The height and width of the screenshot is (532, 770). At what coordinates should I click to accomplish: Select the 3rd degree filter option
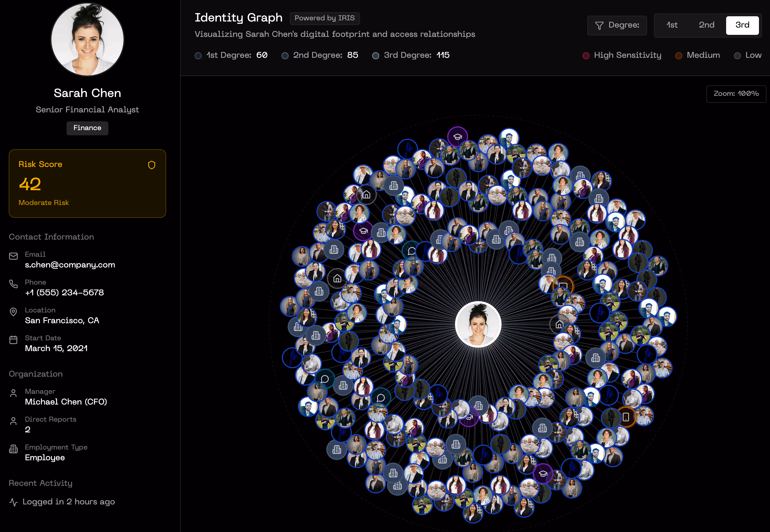742,25
